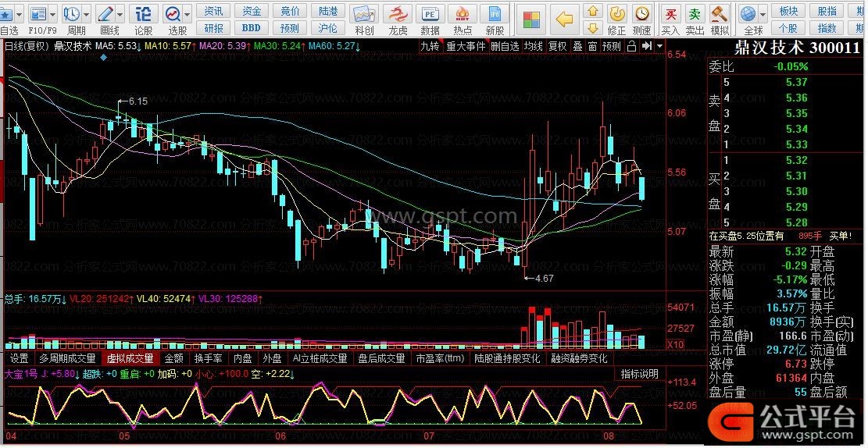Screen dimensions: 868x448
Task: Expand the 画线 drawing dropdown arrow
Action: pyautogui.click(x=121, y=14)
